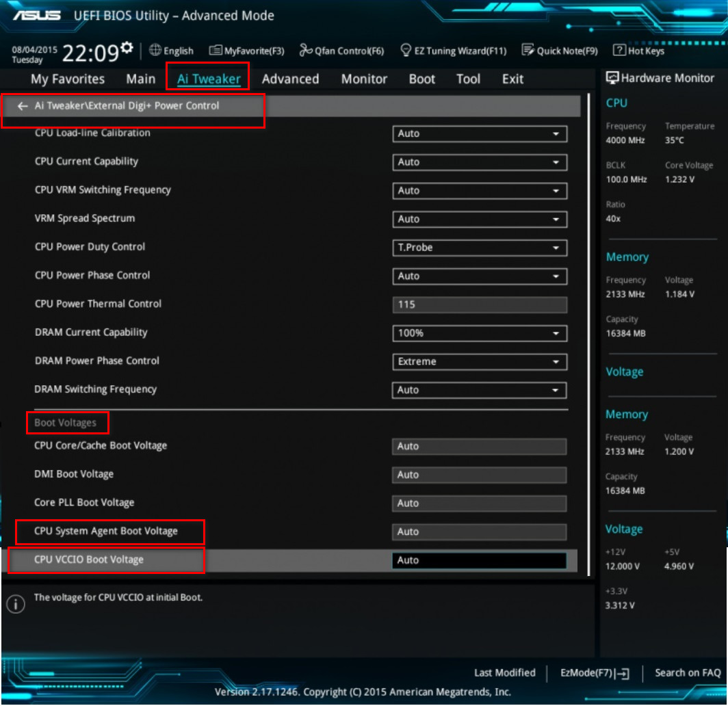Select CPU Load-line Calibration label
Screen dimensions: 728x706
[x=92, y=133]
